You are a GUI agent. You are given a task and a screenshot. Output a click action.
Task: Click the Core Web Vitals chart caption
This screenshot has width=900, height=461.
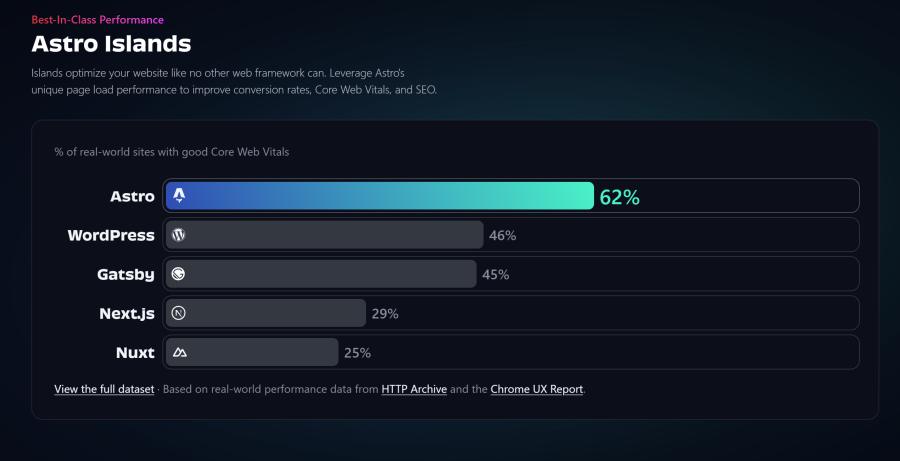point(172,152)
